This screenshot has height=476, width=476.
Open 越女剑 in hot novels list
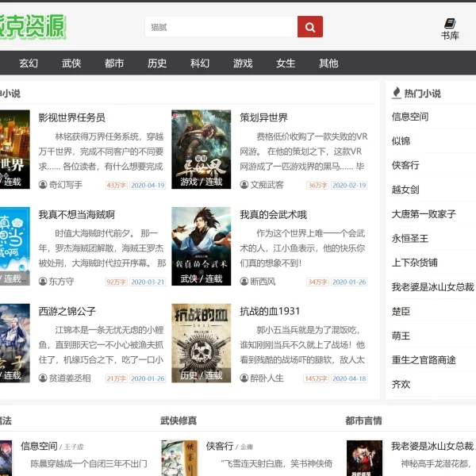[x=405, y=190]
